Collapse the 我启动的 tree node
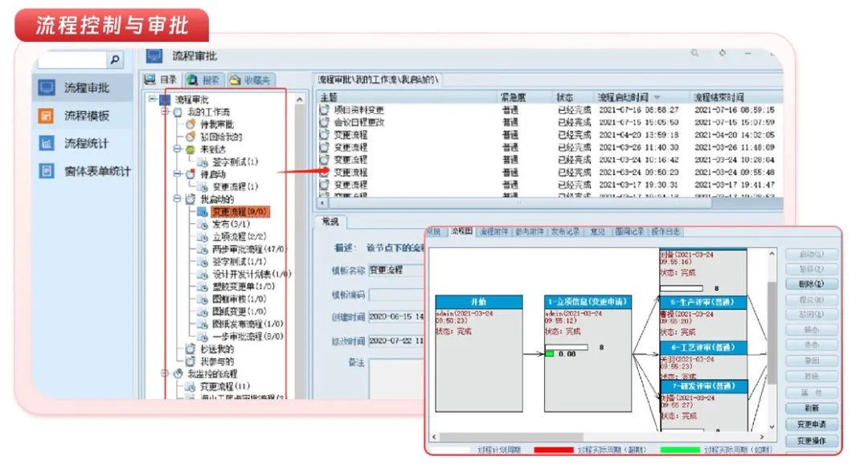The image size is (868, 469). tap(177, 199)
